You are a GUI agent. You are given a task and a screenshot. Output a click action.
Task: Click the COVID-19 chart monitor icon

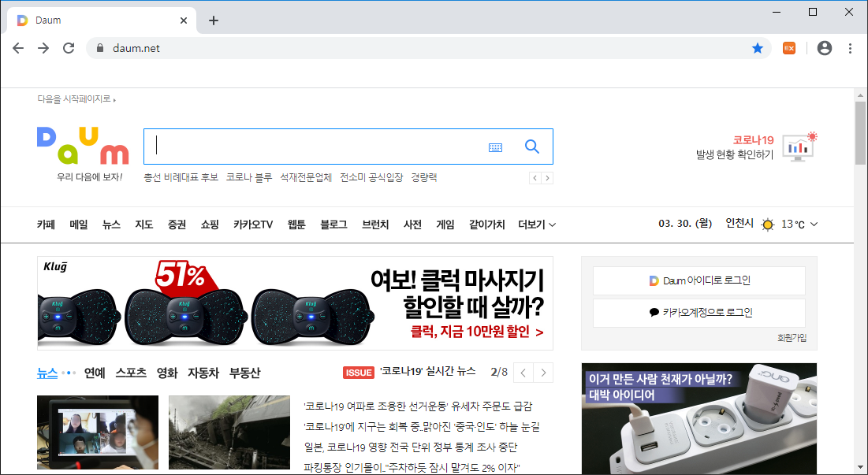click(x=800, y=147)
